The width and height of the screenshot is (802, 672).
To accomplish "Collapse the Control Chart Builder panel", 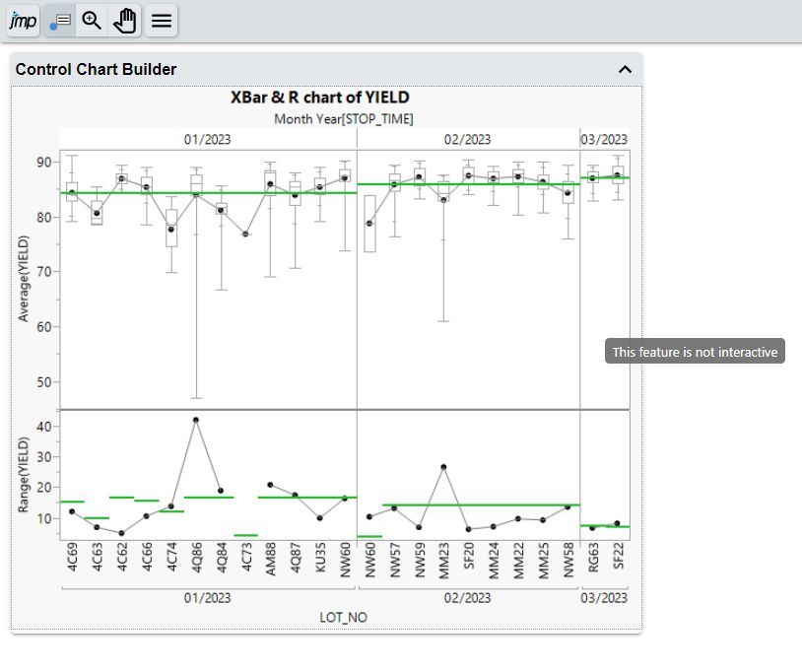I will (624, 69).
